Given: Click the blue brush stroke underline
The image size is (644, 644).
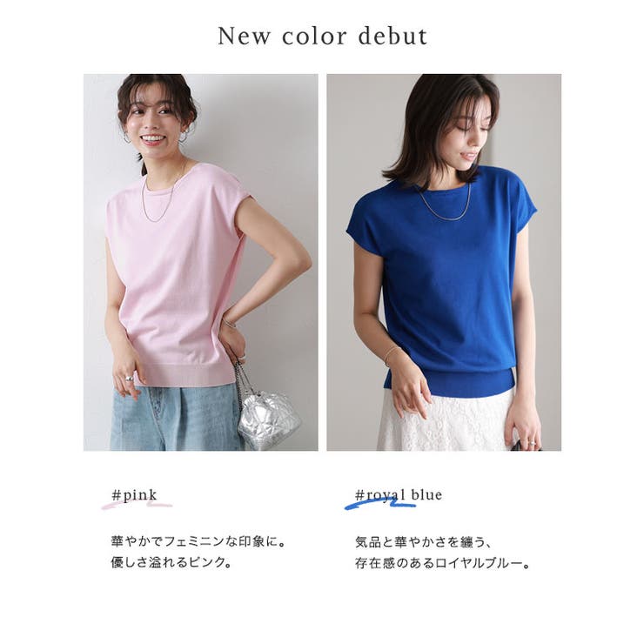Looking at the screenshot, I should [380, 504].
